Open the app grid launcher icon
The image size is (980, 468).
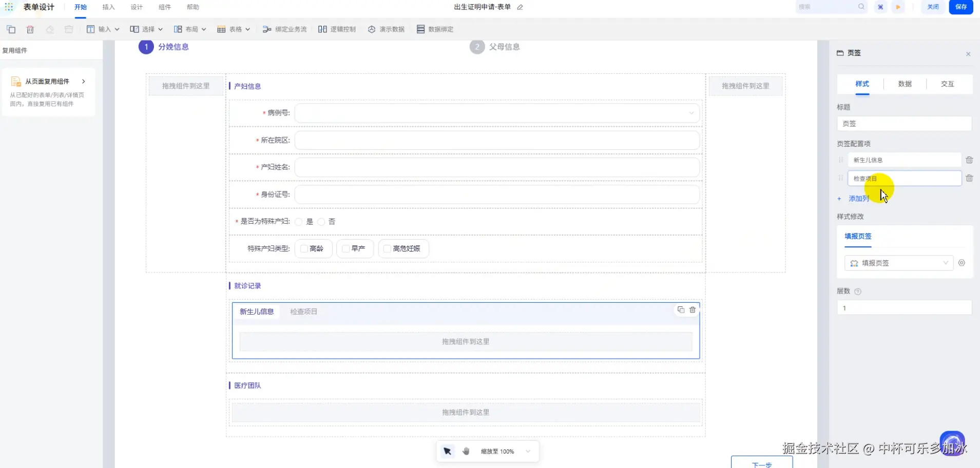pyautogui.click(x=9, y=7)
